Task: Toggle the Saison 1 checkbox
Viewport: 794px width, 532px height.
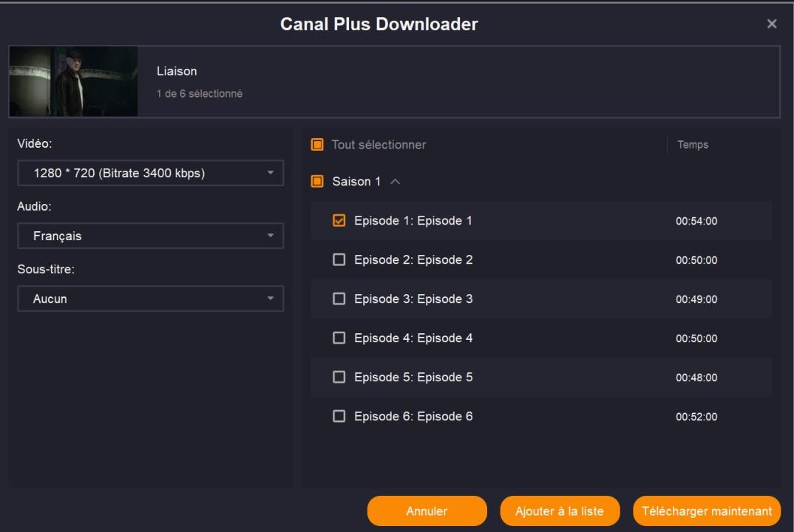Action: coord(317,181)
